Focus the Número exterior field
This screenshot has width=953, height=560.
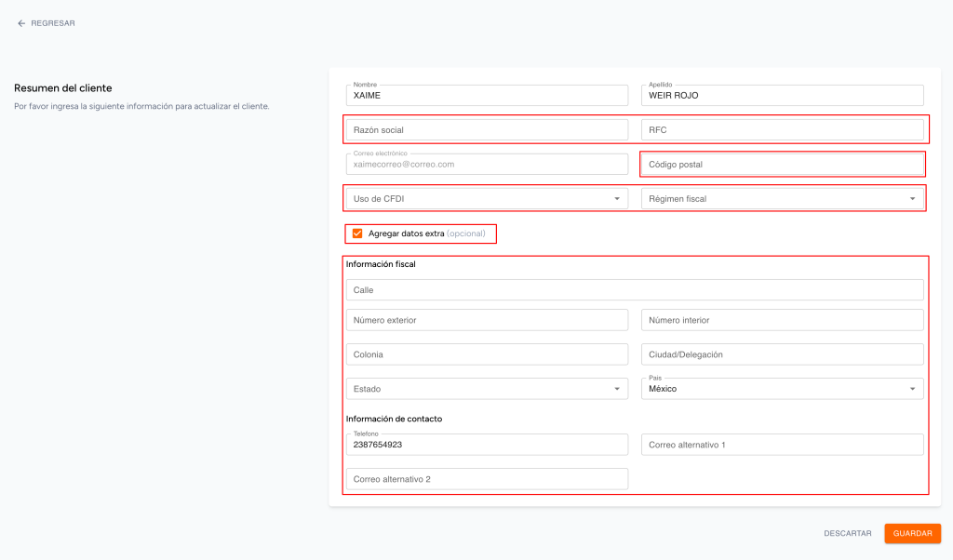(x=487, y=320)
